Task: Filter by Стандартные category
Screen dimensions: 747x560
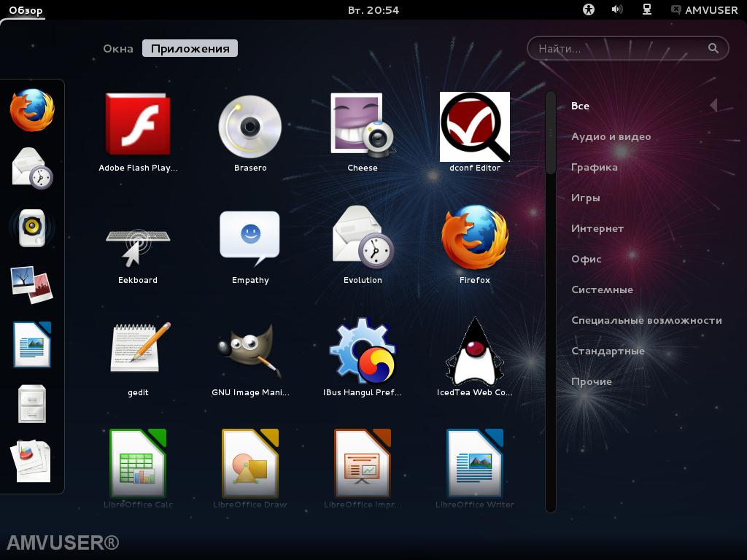Action: click(x=608, y=351)
